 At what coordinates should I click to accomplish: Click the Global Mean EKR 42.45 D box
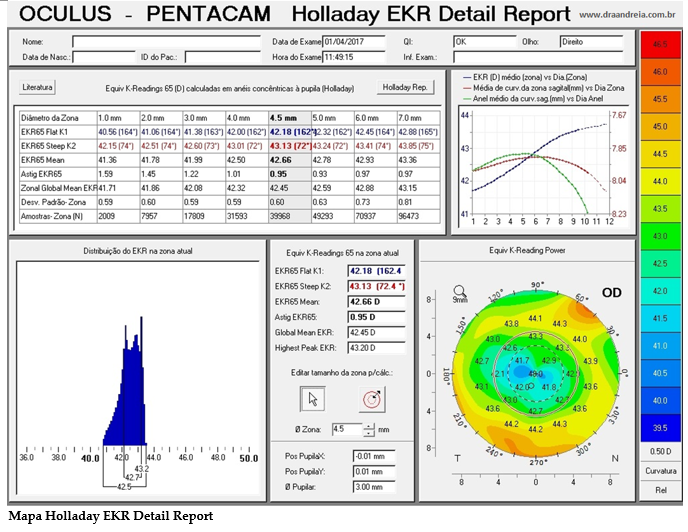(376, 332)
